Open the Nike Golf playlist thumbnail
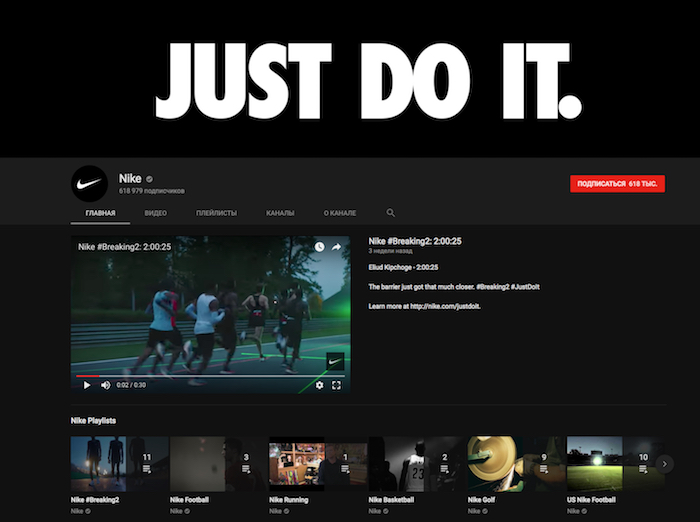The width and height of the screenshot is (700, 522). tap(517, 464)
